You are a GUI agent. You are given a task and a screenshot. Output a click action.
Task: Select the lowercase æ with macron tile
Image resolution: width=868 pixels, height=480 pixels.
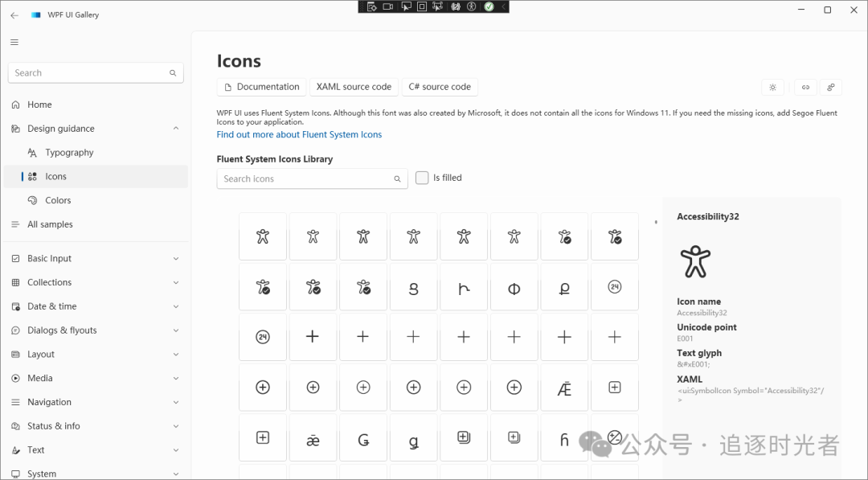pos(313,438)
